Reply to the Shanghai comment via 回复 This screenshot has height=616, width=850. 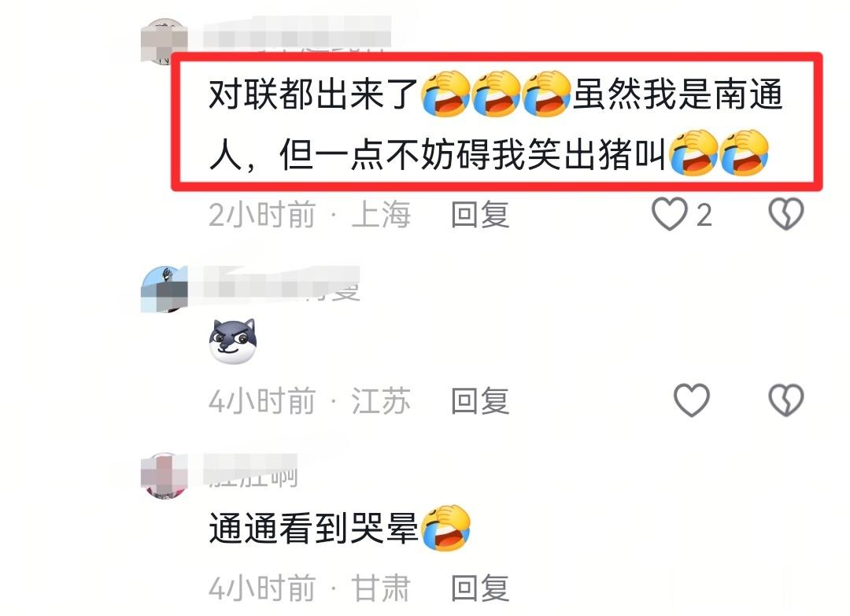(480, 215)
